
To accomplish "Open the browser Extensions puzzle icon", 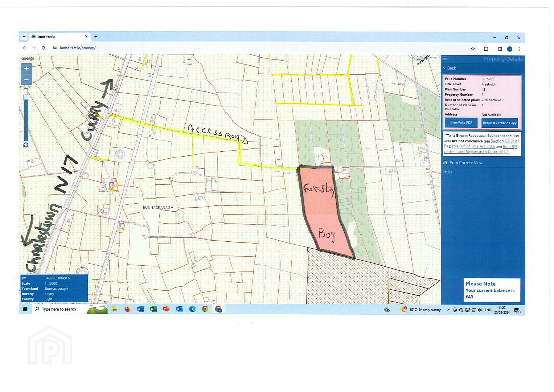I will 486,49.
